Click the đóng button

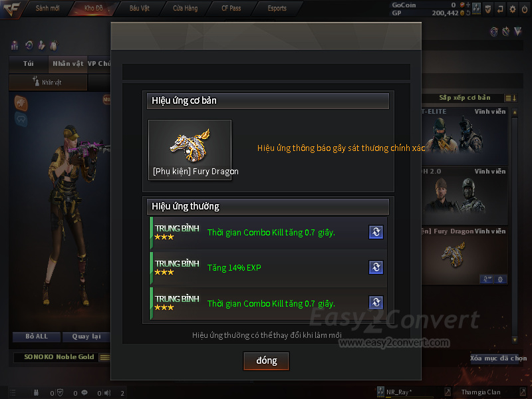pos(267,360)
